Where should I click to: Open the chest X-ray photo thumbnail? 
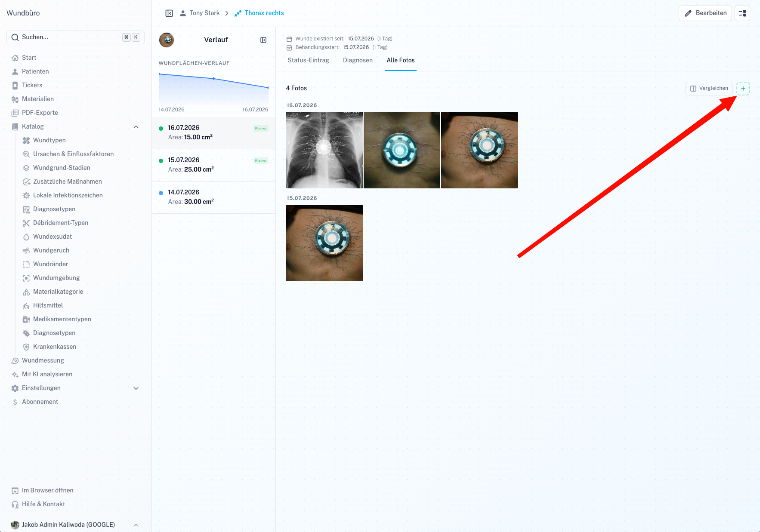(324, 150)
